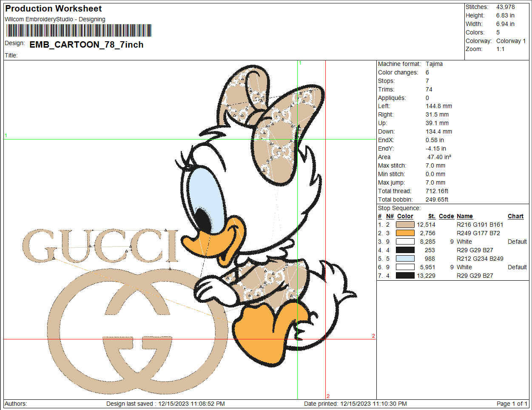This screenshot has height=410, width=532.
Task: Click the Zoom 1:1 value
Action: pyautogui.click(x=500, y=49)
